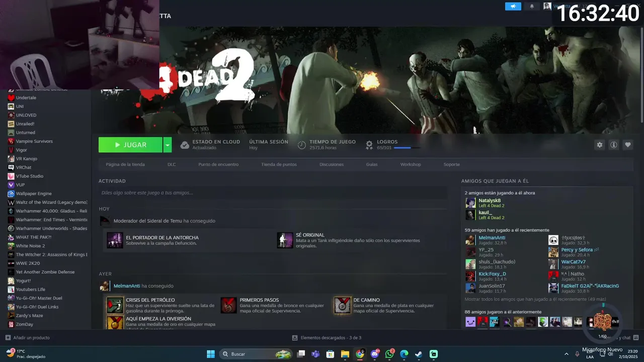Open Microsoft Edge from the taskbar
644x362 pixels.
404,354
